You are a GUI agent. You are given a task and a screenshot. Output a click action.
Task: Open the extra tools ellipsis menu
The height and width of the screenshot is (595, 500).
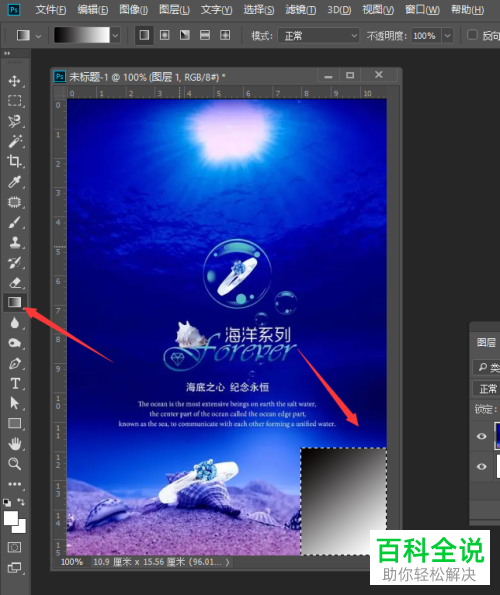(14, 484)
